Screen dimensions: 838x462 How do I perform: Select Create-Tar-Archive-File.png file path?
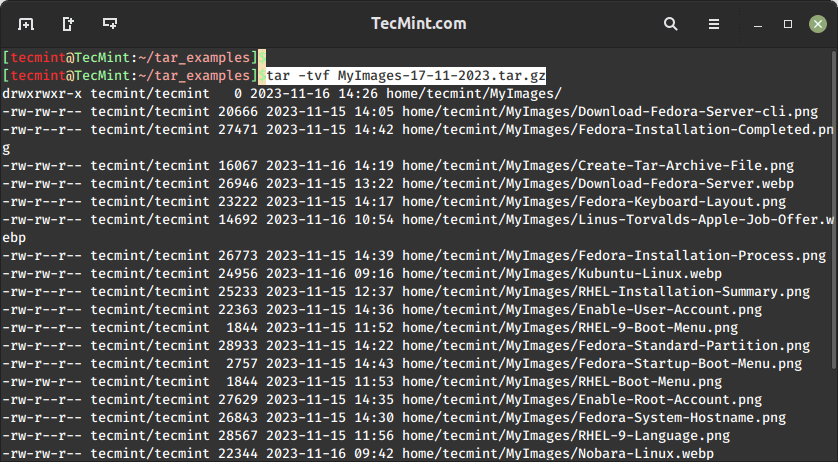tap(598, 166)
